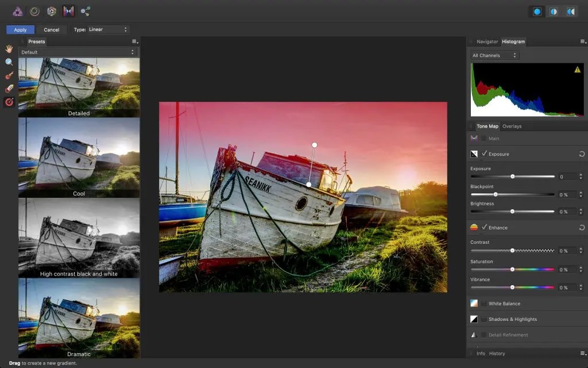The height and width of the screenshot is (368, 588).
Task: Select the Overlay Gradient tool
Action: pos(9,102)
